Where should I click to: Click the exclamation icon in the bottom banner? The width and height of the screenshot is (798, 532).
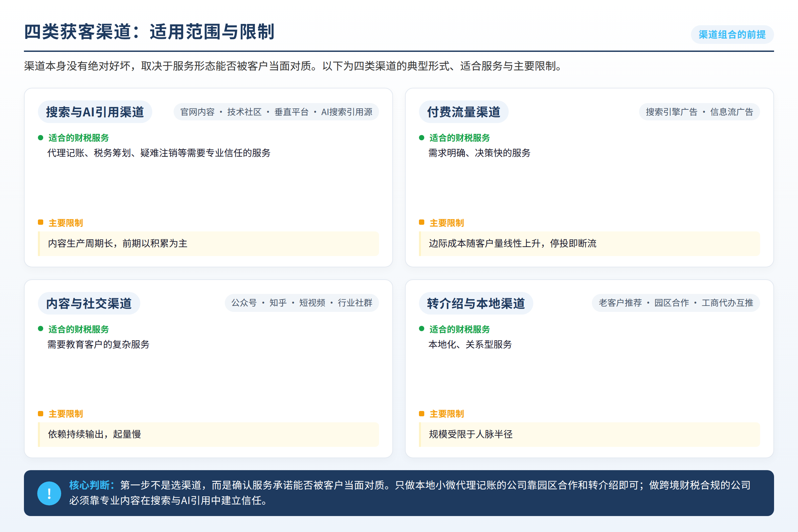pos(49,493)
